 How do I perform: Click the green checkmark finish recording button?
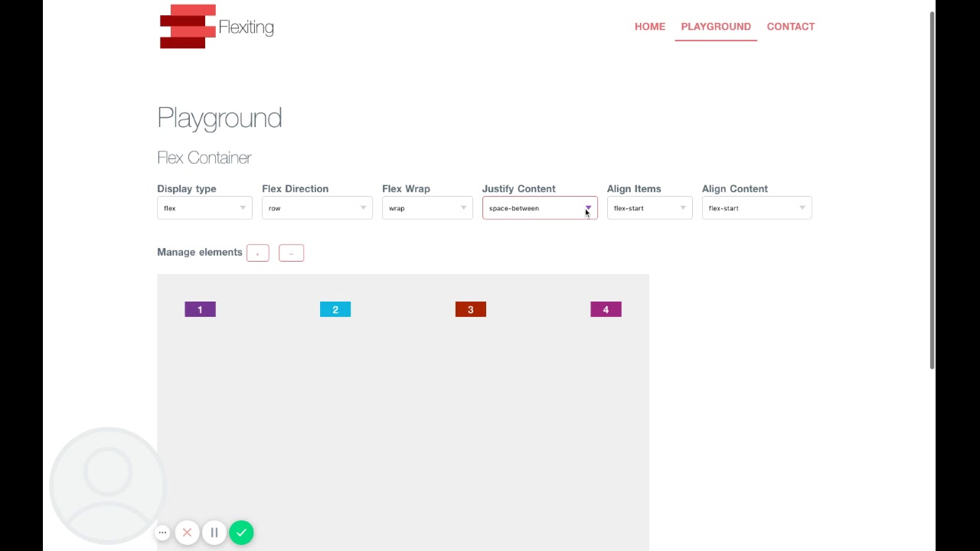pyautogui.click(x=241, y=533)
